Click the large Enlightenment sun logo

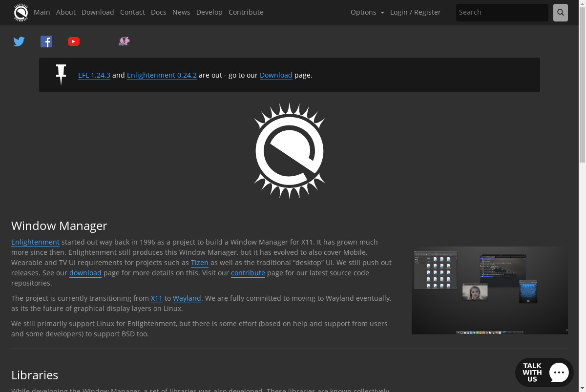tap(290, 150)
